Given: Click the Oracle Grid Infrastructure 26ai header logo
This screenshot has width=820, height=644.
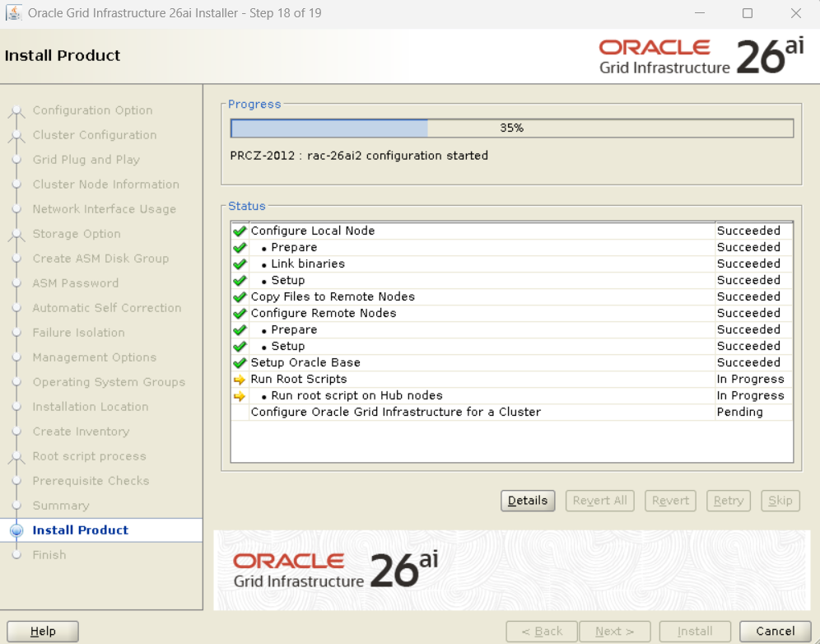Looking at the screenshot, I should point(701,57).
